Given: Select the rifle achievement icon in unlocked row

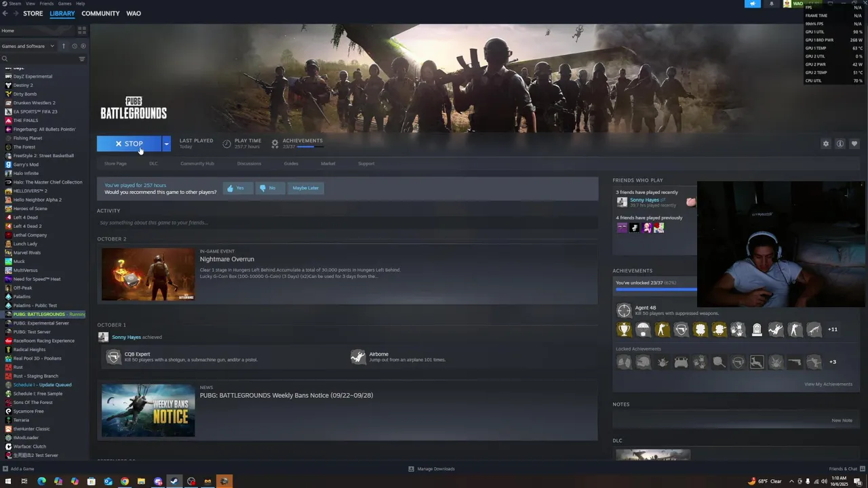Looking at the screenshot, I should (x=814, y=329).
